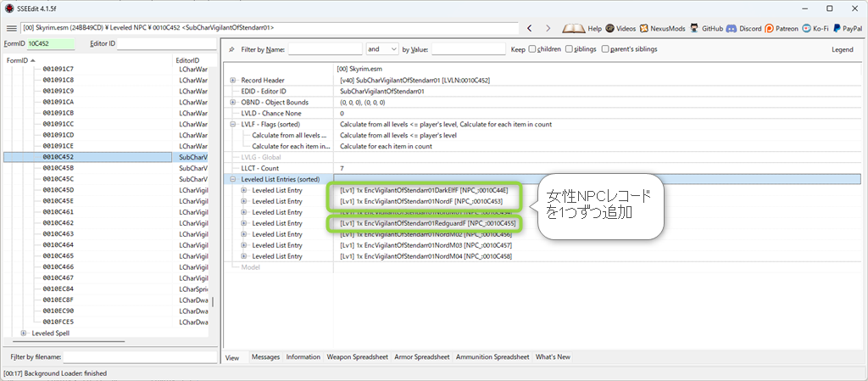Screen dimensions: 868x381
Task: Click the forward navigation arrow
Action: coord(548,28)
